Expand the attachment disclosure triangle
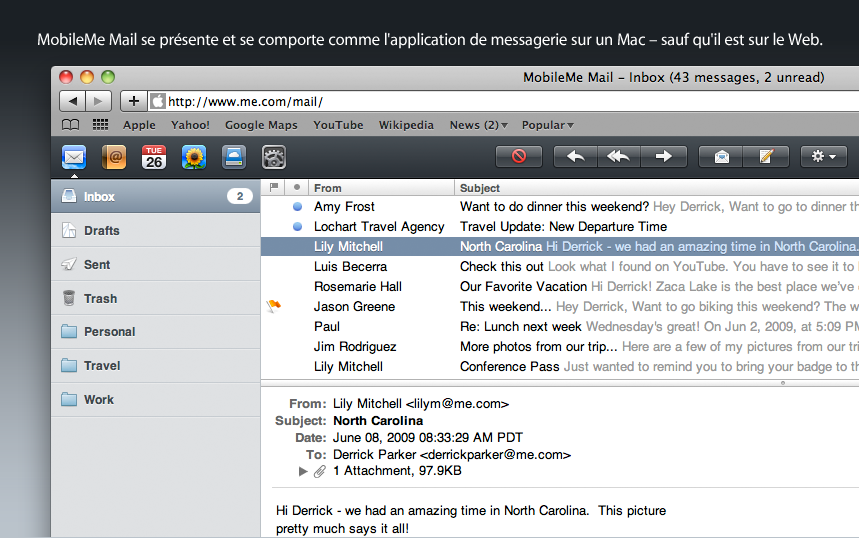The height and width of the screenshot is (538, 860). (x=303, y=471)
